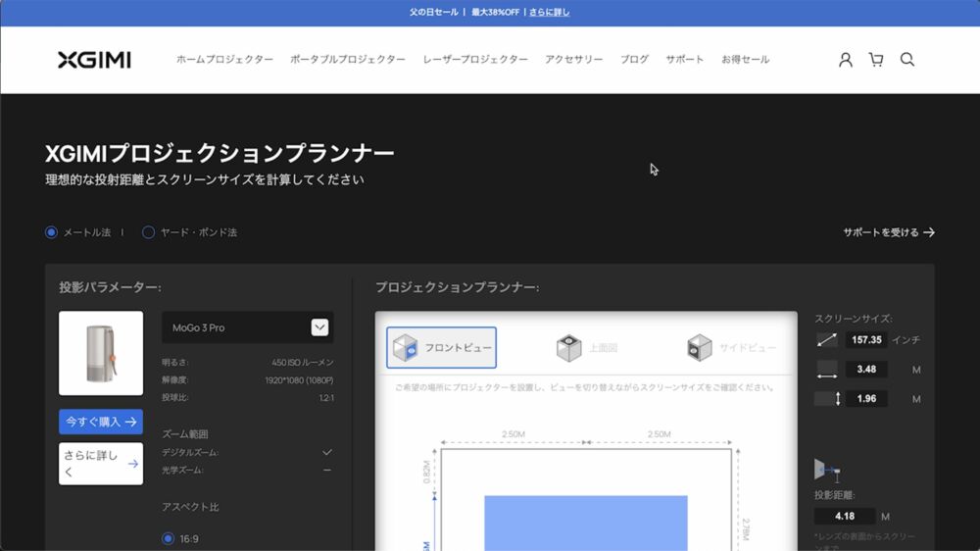
Task: Open アクセサリー menu
Action: [x=573, y=60]
